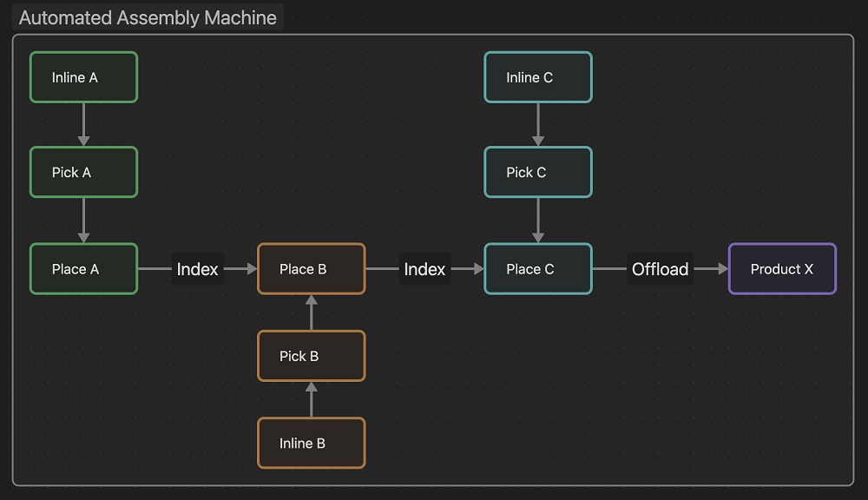Click the Automated Assembly Machine group title

pyautogui.click(x=148, y=17)
